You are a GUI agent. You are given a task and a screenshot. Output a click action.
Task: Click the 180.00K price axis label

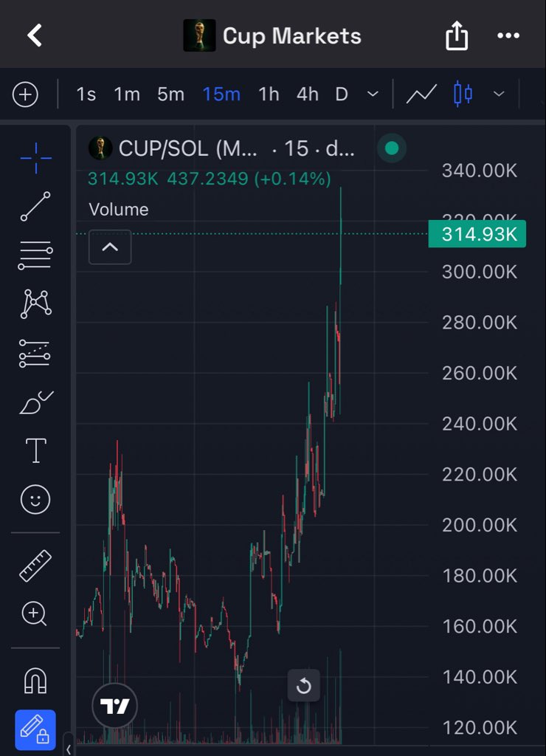click(x=480, y=576)
